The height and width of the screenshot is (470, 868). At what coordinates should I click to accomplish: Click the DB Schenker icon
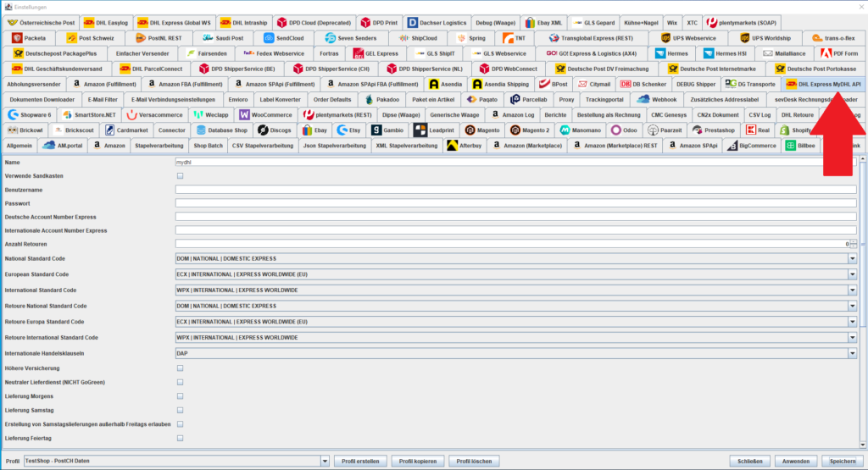point(626,84)
